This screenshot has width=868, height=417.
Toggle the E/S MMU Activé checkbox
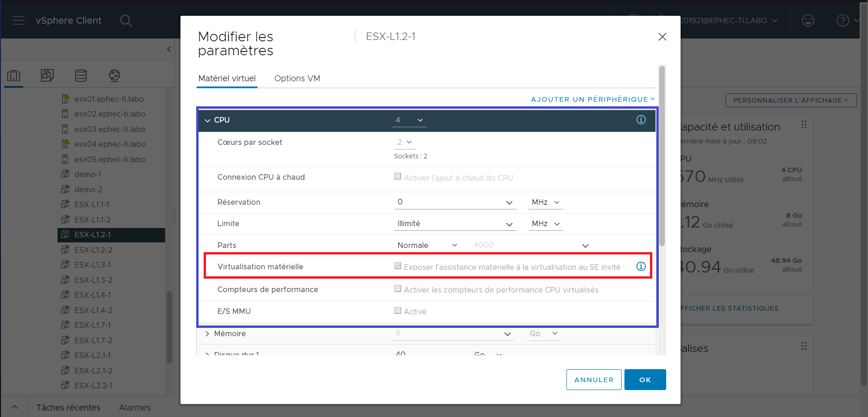(398, 311)
